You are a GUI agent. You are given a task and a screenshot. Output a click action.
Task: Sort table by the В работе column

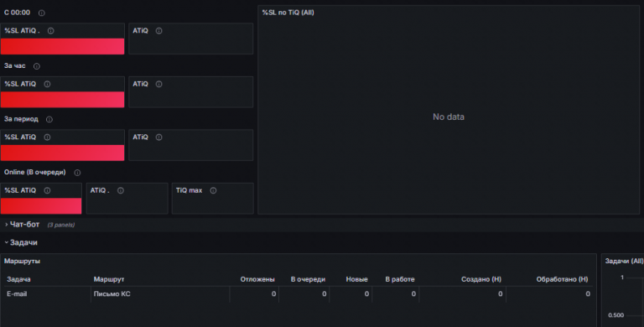coord(400,279)
